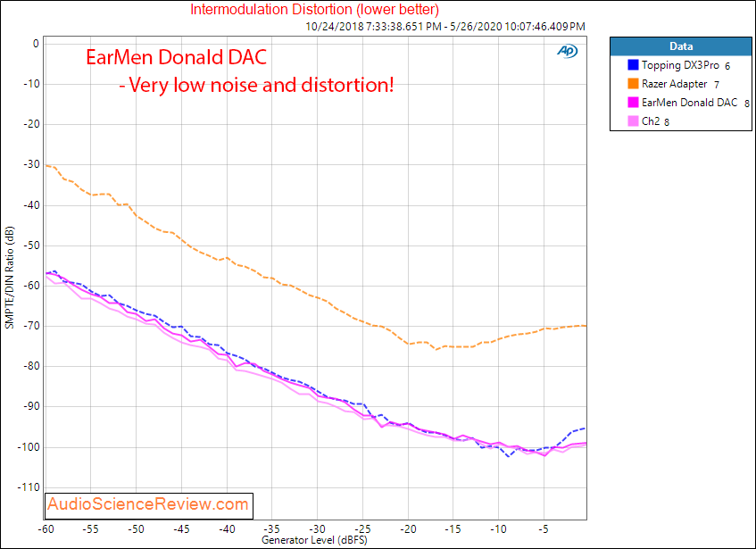Click the number 6 beside Topping DX3Pro
756x549 pixels.
click(x=727, y=67)
